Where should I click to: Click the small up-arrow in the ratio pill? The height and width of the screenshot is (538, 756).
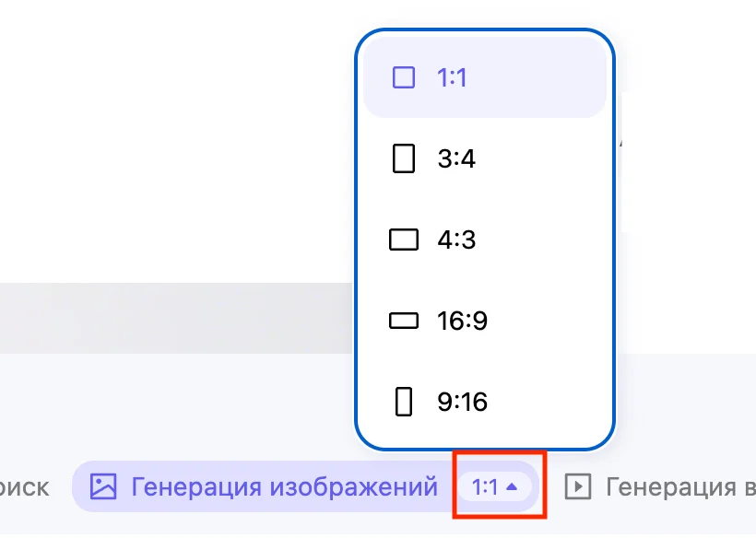[x=514, y=486]
